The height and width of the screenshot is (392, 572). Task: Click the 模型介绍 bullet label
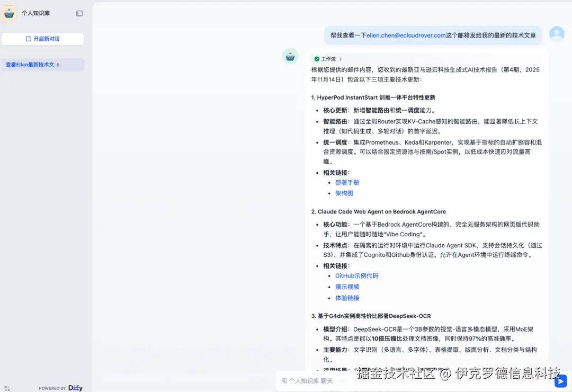click(335, 329)
